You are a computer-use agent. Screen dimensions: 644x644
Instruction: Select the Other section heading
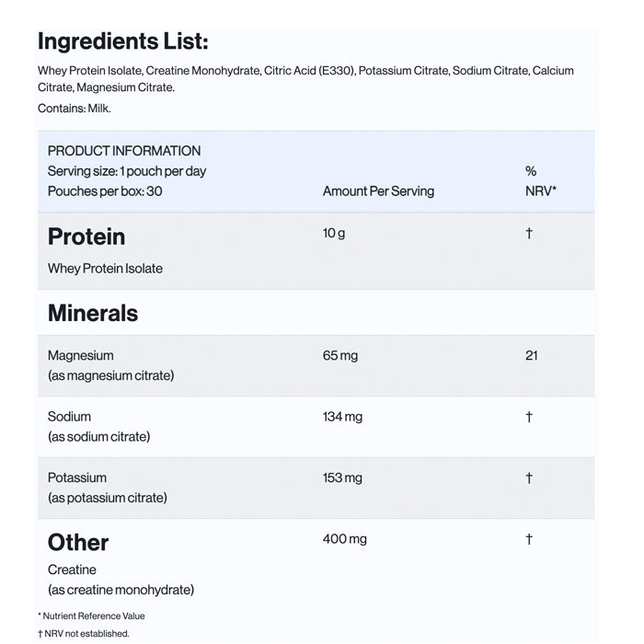78,542
